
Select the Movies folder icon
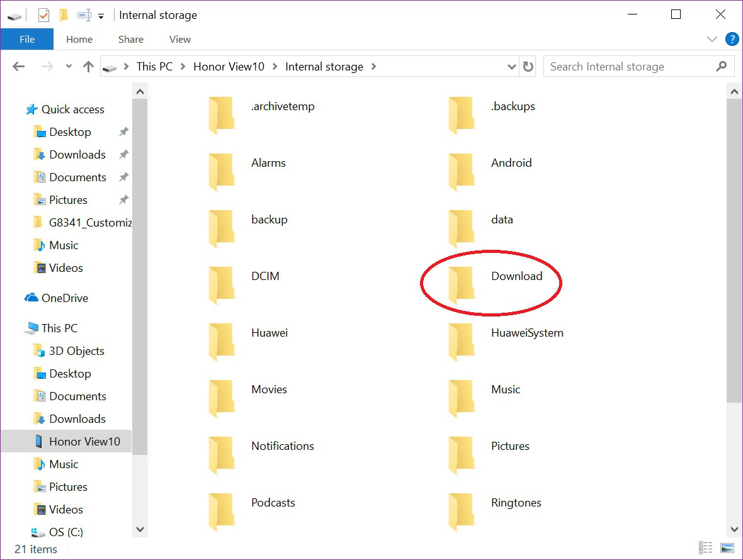(x=222, y=398)
